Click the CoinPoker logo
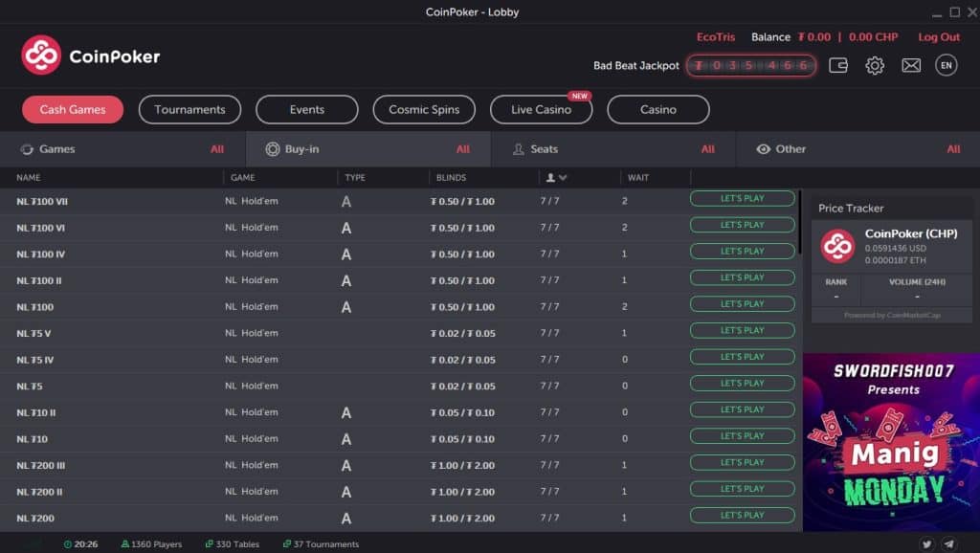This screenshot has height=553, width=980. click(91, 55)
